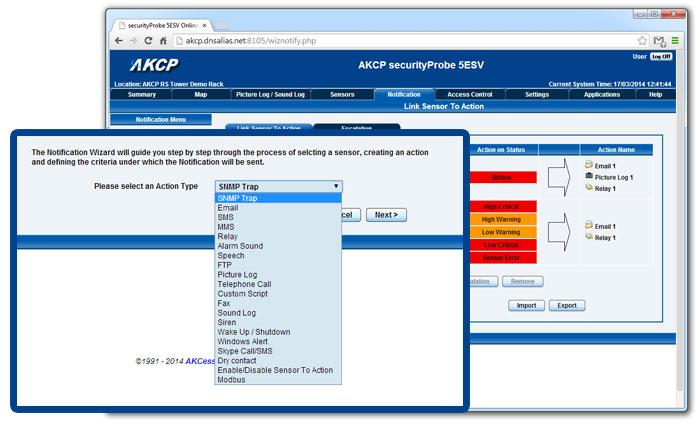
Task: Bookmark page with the star icon
Action: (x=641, y=41)
